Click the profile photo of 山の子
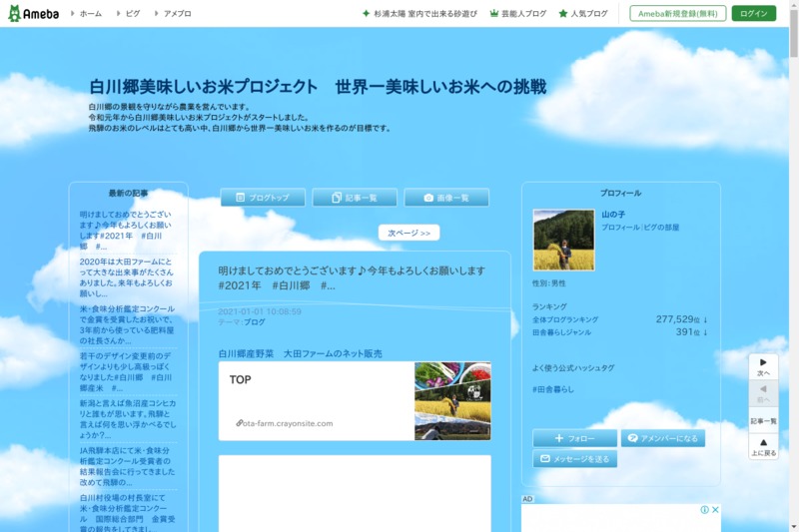The height and width of the screenshot is (532, 799). [563, 240]
